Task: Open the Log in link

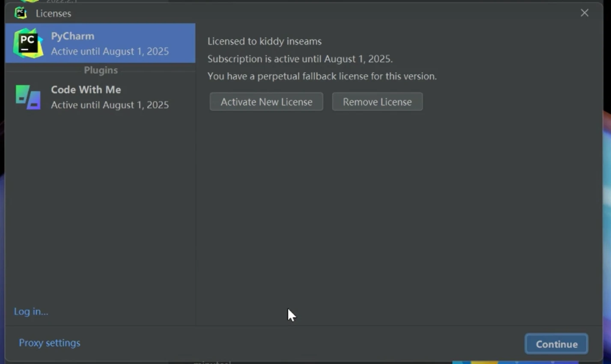Action: 31,311
